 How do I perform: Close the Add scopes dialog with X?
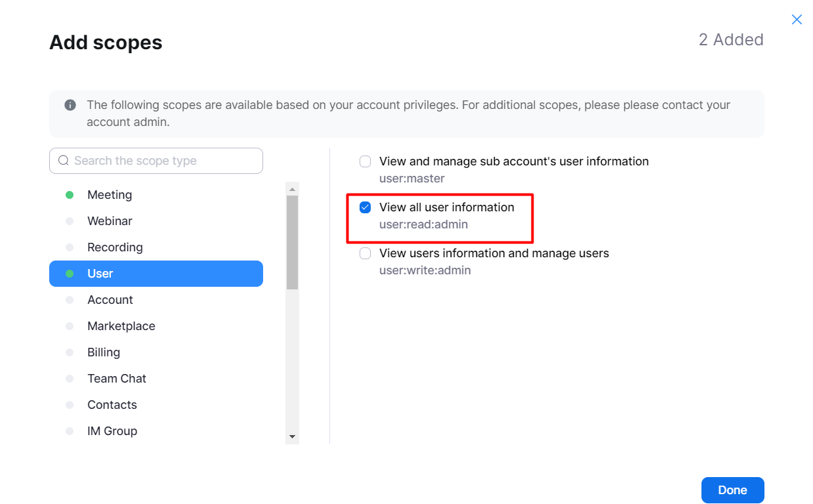(797, 20)
